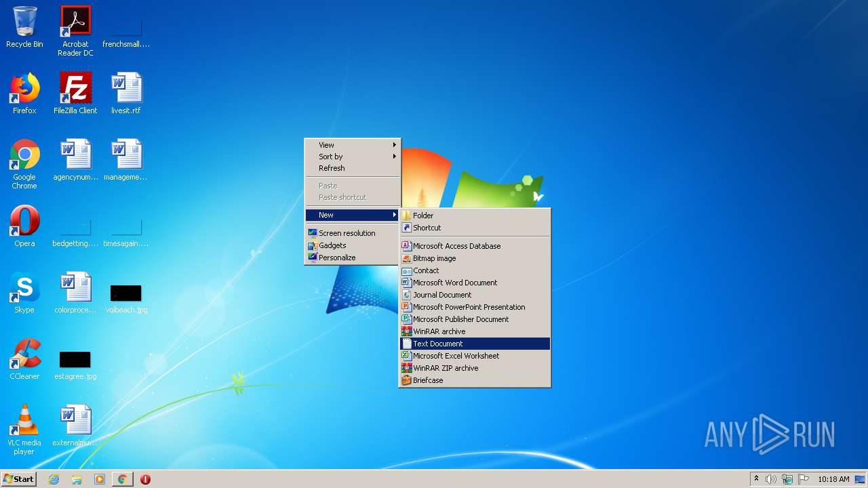Create new Microsoft Word Document
The height and width of the screenshot is (488, 868).
coord(475,283)
